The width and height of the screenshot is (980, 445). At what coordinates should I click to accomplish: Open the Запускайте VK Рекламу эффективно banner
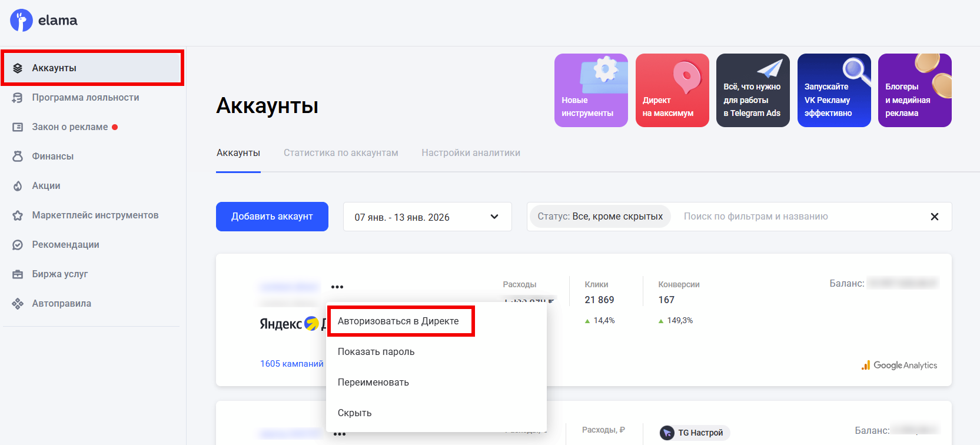pyautogui.click(x=834, y=90)
